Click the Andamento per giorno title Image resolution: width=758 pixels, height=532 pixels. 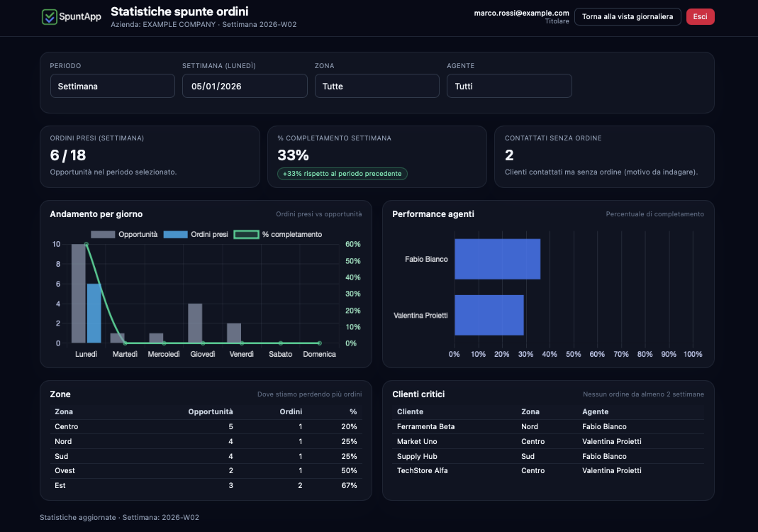(96, 214)
